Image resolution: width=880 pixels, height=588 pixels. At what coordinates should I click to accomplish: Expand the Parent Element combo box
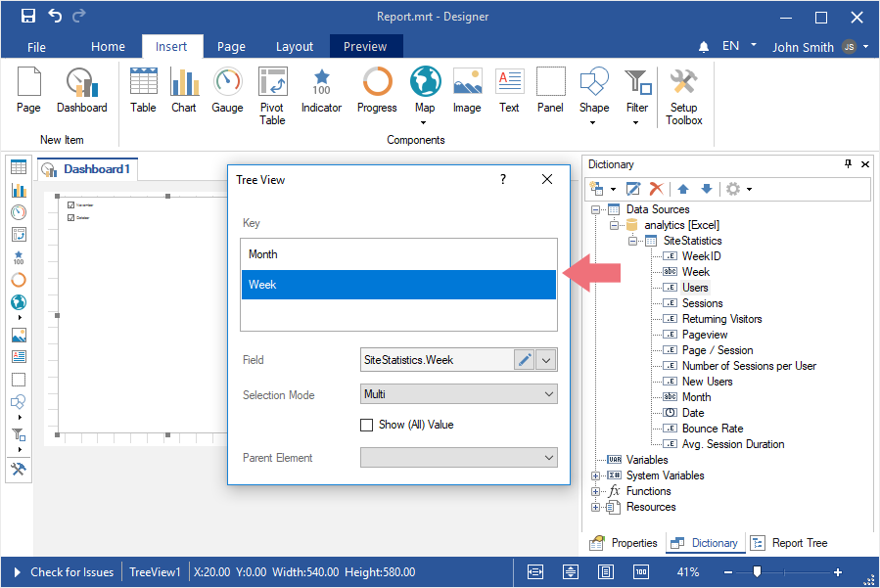coord(547,457)
